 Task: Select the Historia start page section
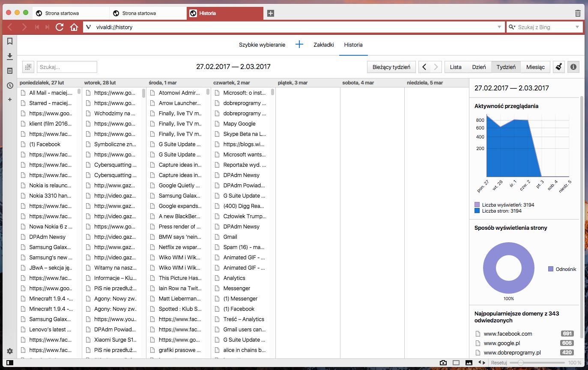pyautogui.click(x=353, y=45)
